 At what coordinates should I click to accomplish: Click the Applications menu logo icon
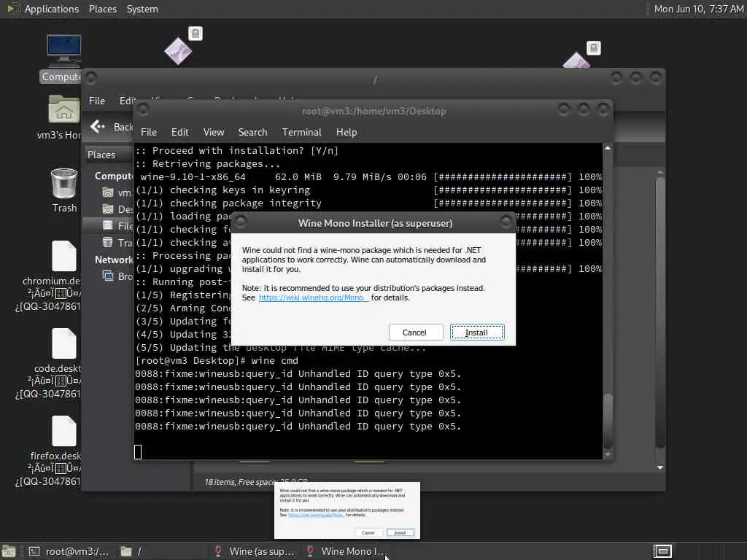click(x=13, y=9)
